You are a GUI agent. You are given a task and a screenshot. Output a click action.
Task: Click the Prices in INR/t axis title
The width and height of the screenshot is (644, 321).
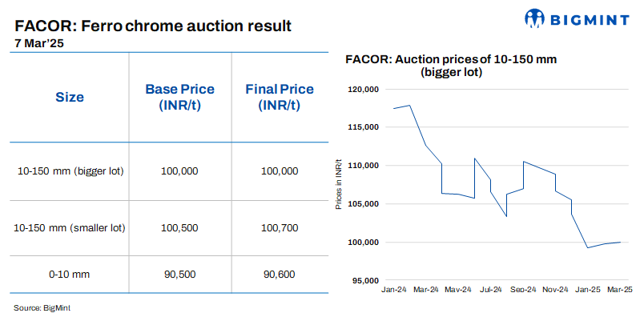(x=338, y=184)
